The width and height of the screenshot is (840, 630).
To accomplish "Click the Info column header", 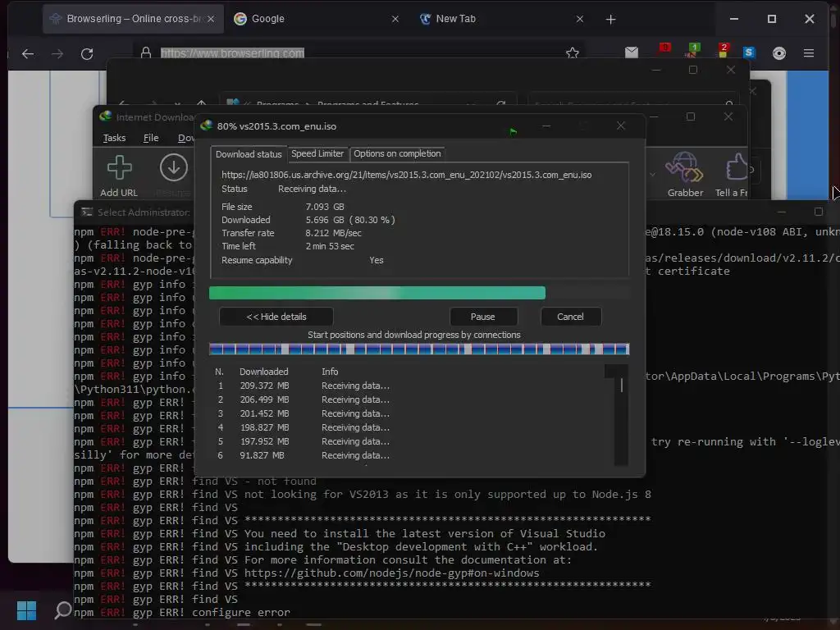I will pos(330,372).
